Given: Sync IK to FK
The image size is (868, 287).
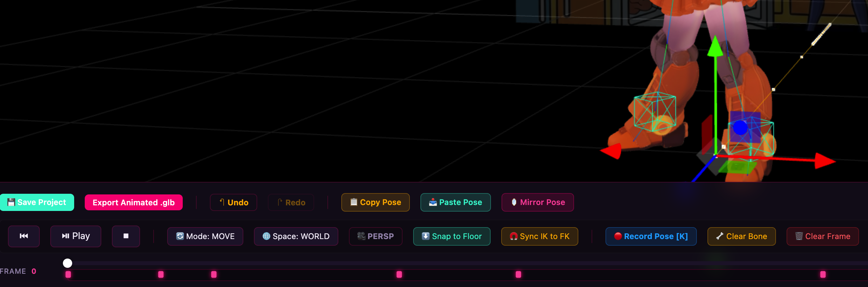Looking at the screenshot, I should 540,236.
